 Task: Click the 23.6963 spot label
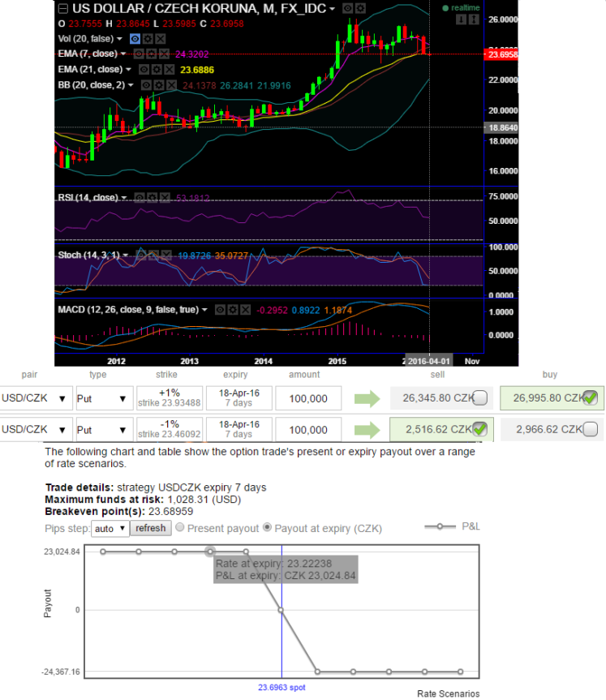coord(282,687)
